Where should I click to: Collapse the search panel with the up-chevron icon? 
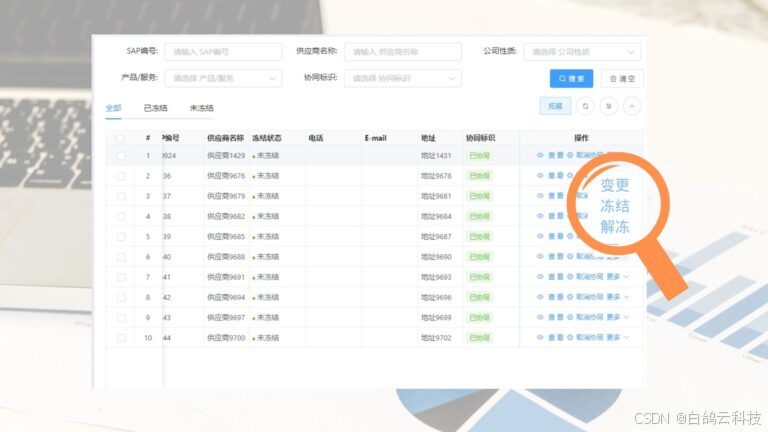click(632, 106)
